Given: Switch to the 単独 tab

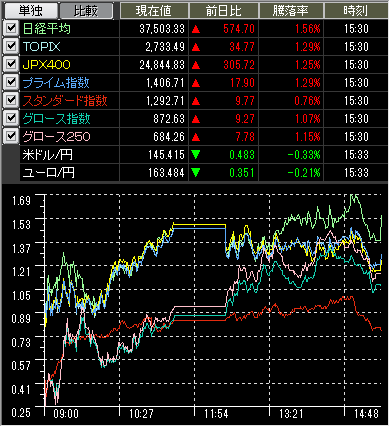Looking at the screenshot, I should 30,11.
